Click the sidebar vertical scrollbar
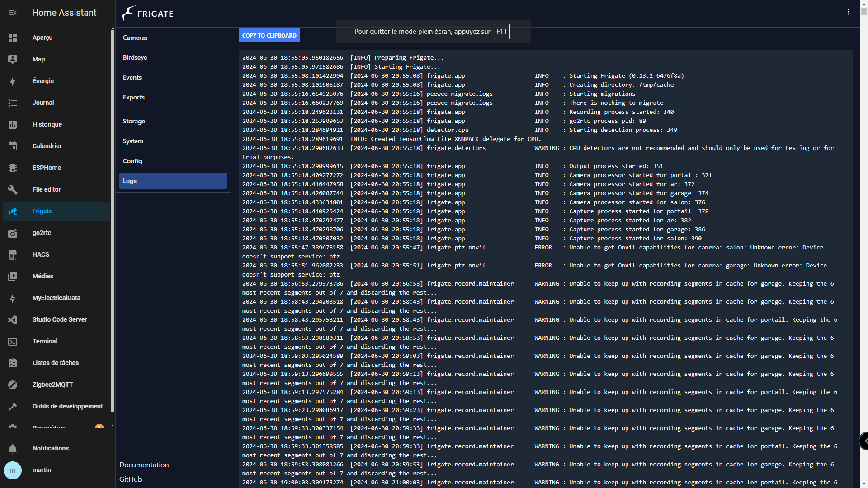 click(113, 221)
